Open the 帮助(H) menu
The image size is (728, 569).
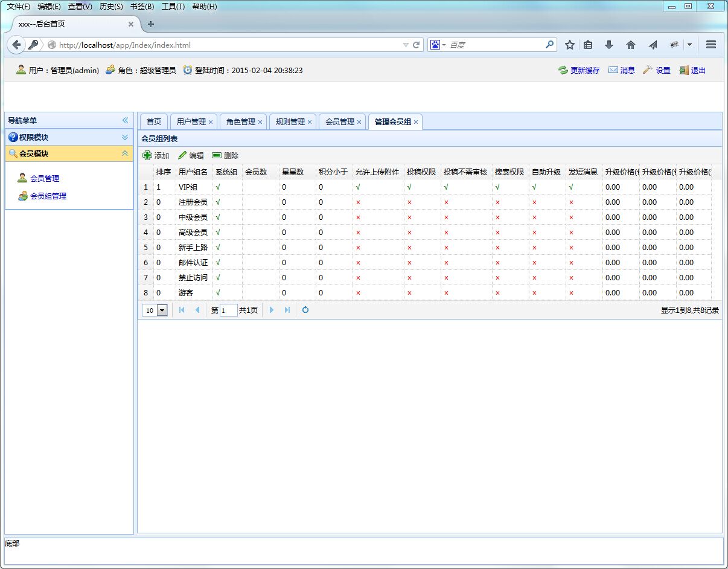(x=204, y=7)
